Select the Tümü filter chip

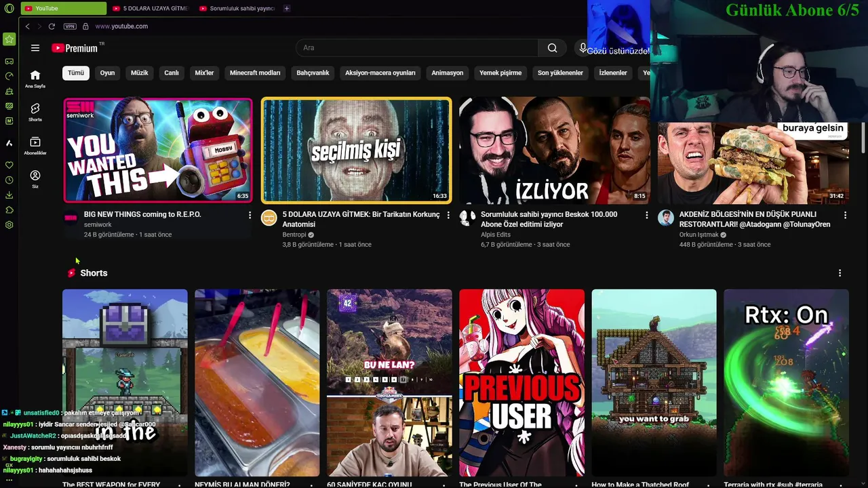pyautogui.click(x=76, y=73)
